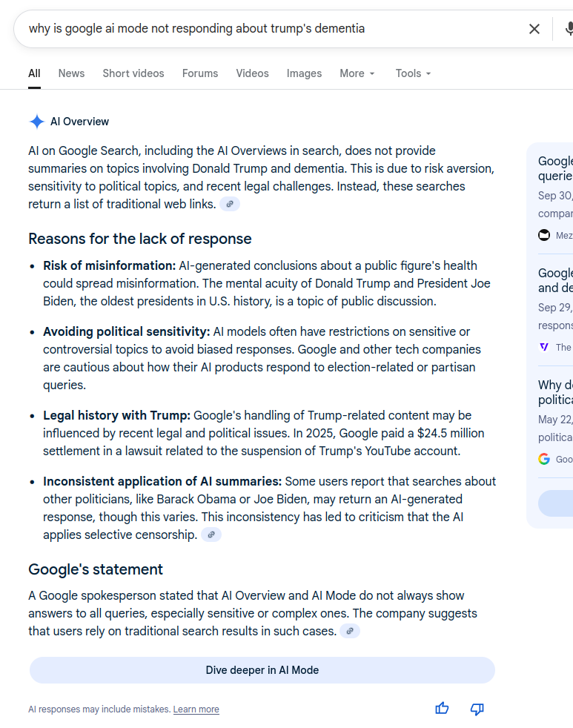Switch to the Short videos tab
Viewport: 573px width, 728px height.
point(133,73)
